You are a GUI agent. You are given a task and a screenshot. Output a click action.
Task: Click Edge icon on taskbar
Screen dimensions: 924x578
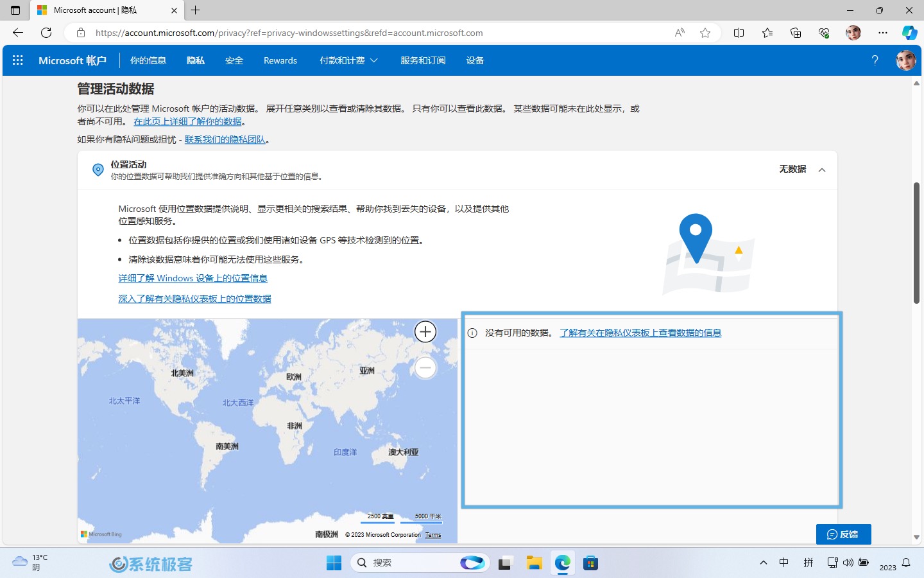pos(563,563)
